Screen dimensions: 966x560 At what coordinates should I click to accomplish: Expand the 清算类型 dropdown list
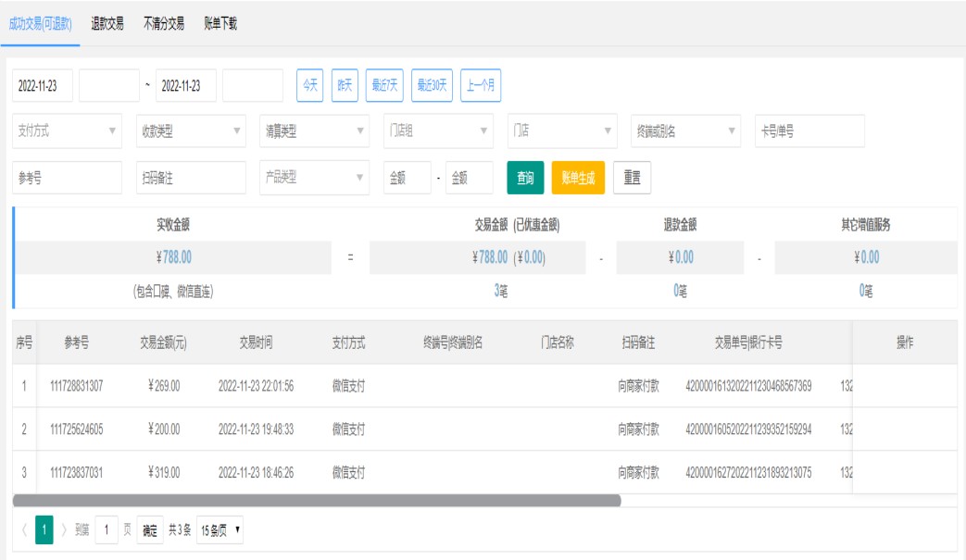pos(315,131)
